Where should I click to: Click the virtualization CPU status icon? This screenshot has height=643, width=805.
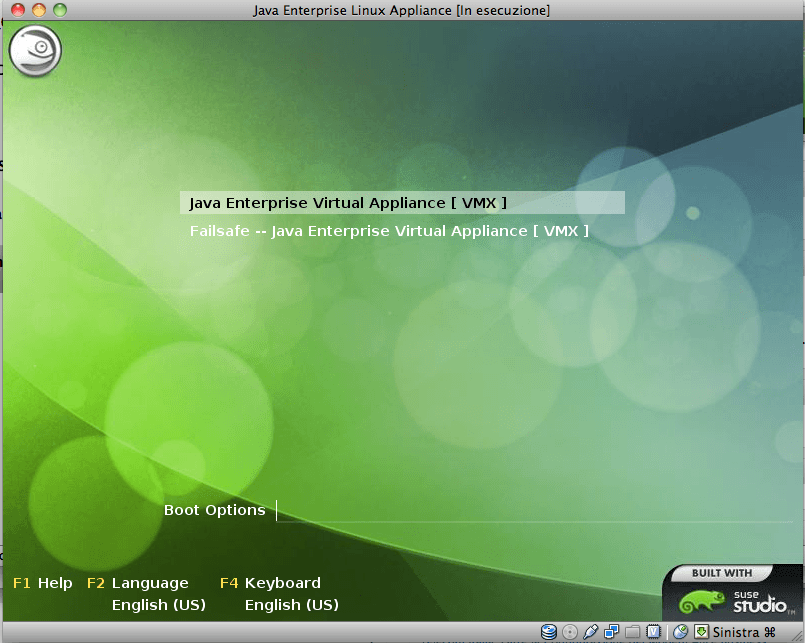point(653,632)
